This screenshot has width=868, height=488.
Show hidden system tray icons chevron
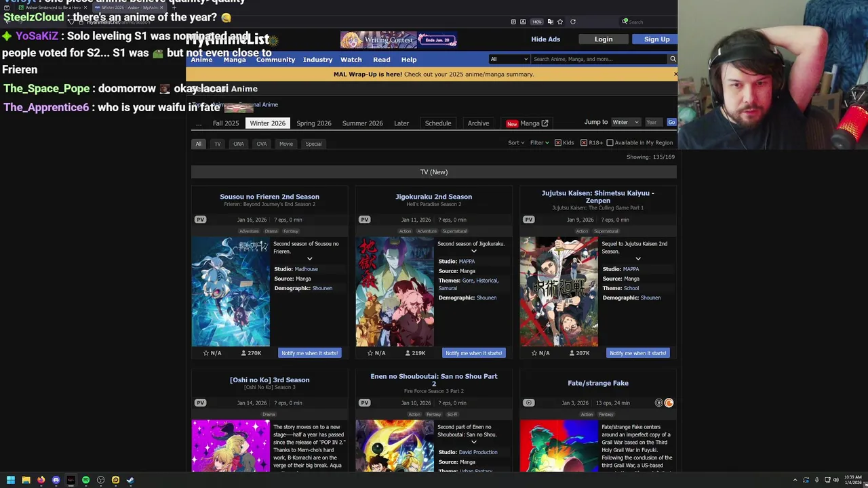pos(795,480)
